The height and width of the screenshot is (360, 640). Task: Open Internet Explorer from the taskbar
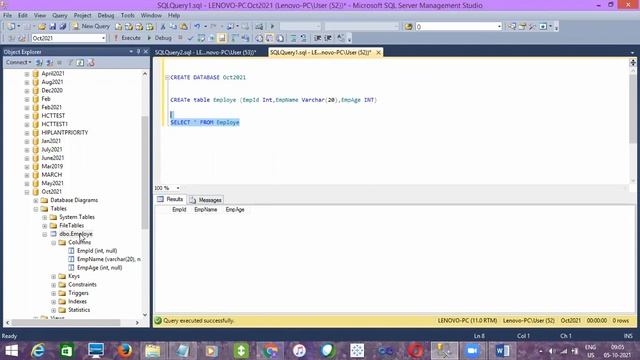pos(38,351)
